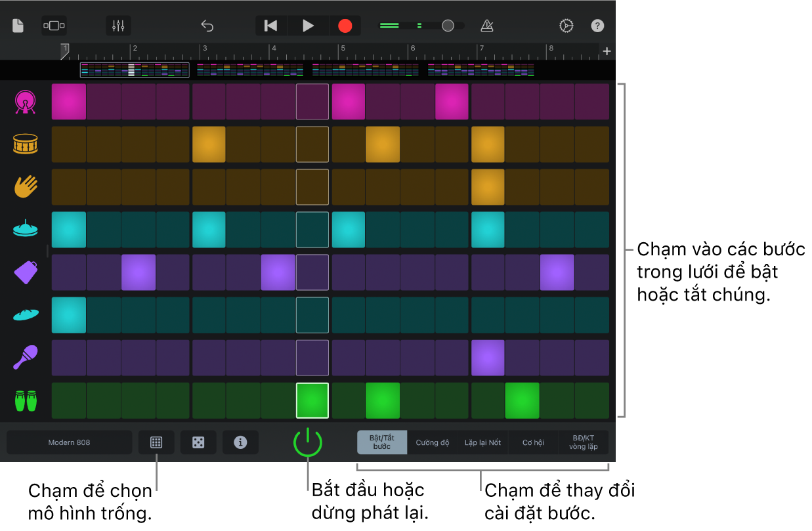Open the pattern grid menu button

pos(156,442)
